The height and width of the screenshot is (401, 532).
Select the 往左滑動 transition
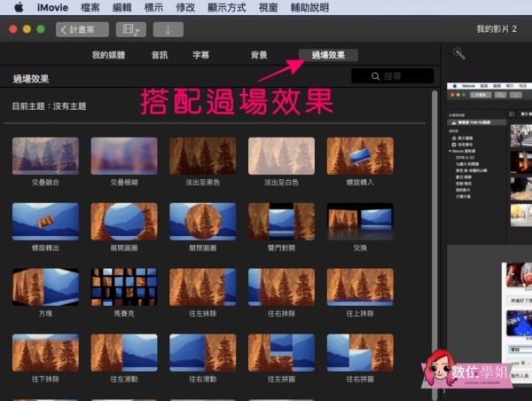coord(124,352)
